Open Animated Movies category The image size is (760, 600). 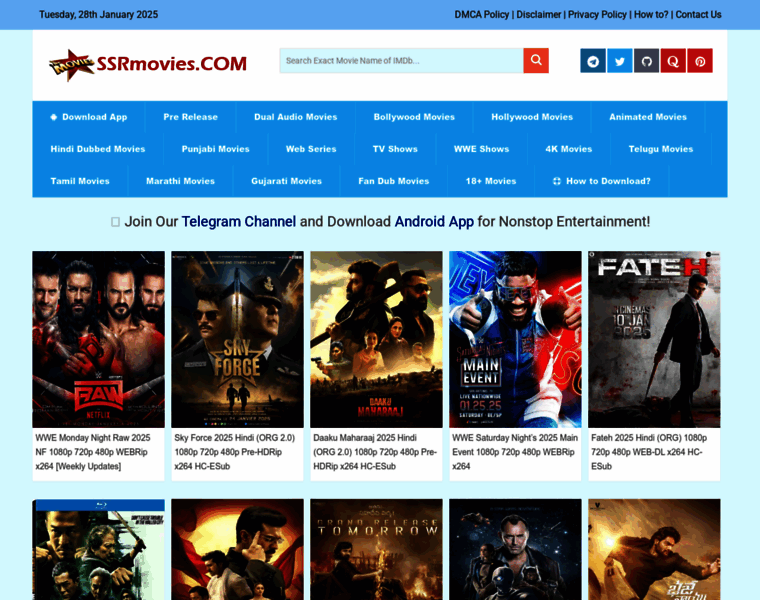point(648,117)
